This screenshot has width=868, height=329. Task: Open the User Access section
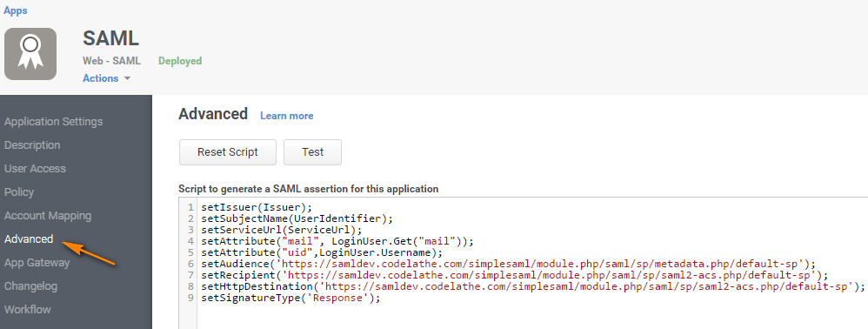tap(35, 168)
